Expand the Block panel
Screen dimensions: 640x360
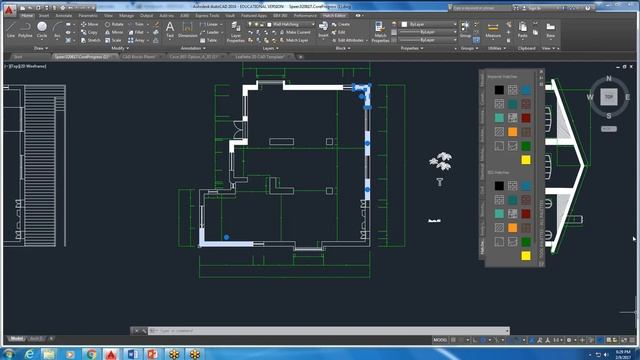click(343, 48)
